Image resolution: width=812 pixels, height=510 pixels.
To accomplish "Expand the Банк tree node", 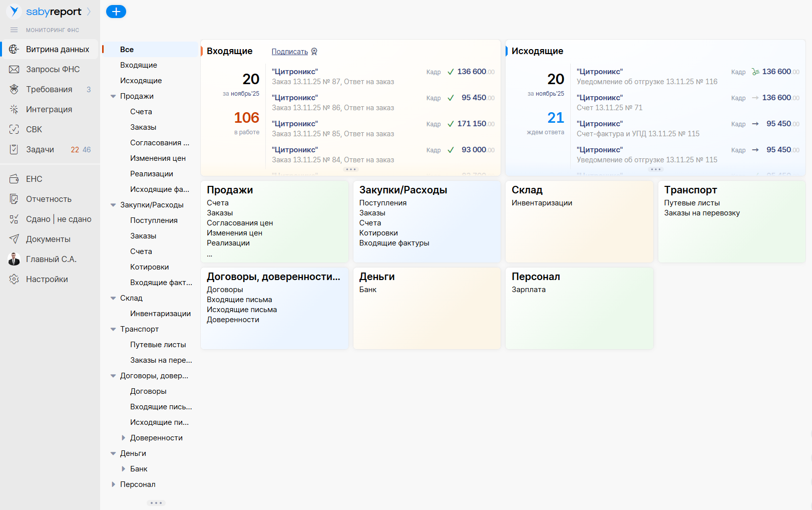I will click(x=123, y=469).
